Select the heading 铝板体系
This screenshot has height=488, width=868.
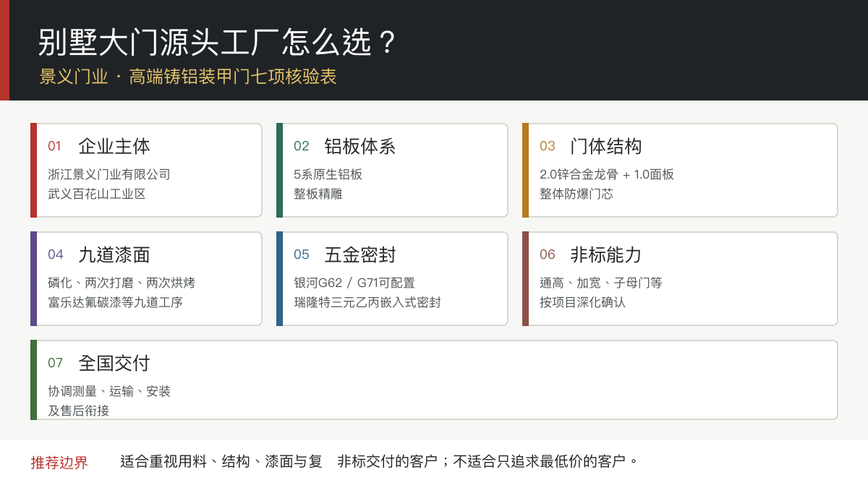(x=360, y=146)
